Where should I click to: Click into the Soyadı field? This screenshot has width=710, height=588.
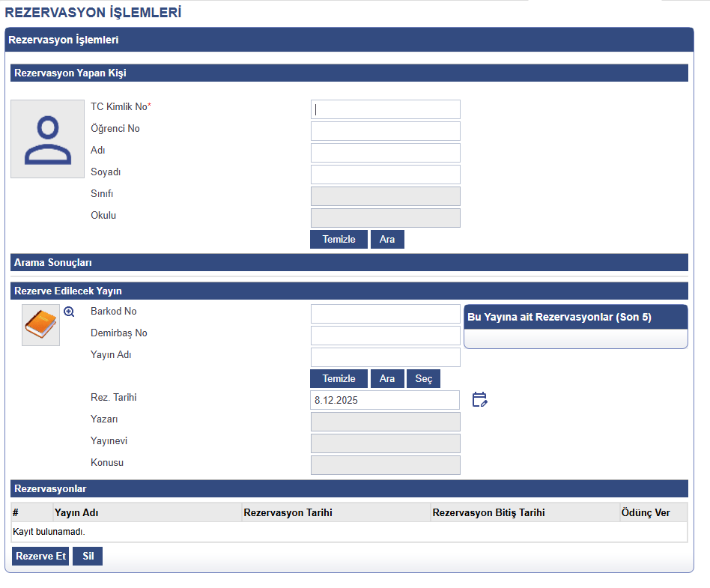pyautogui.click(x=385, y=175)
